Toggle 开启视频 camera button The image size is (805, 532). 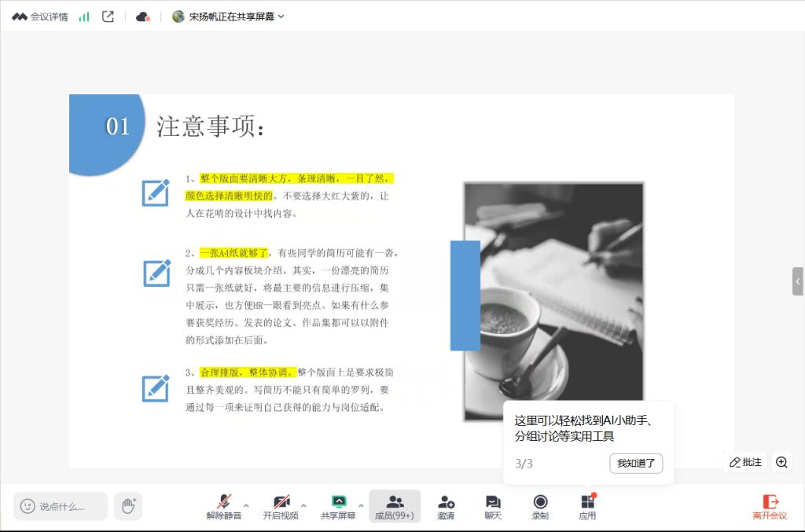[281, 506]
